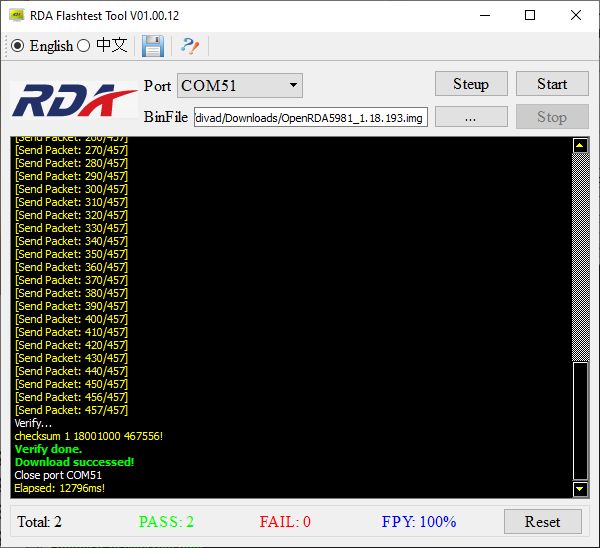Click the log scrollbar up arrow

pyautogui.click(x=580, y=145)
